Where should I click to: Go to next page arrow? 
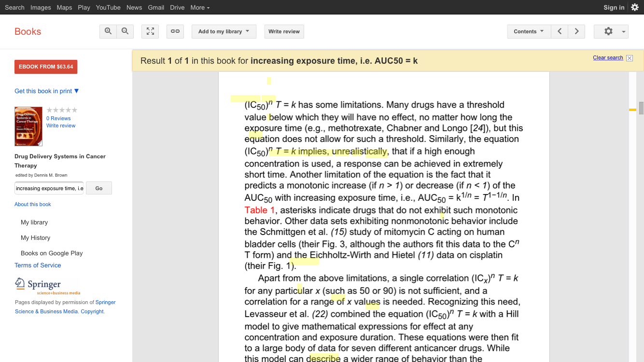click(x=576, y=31)
